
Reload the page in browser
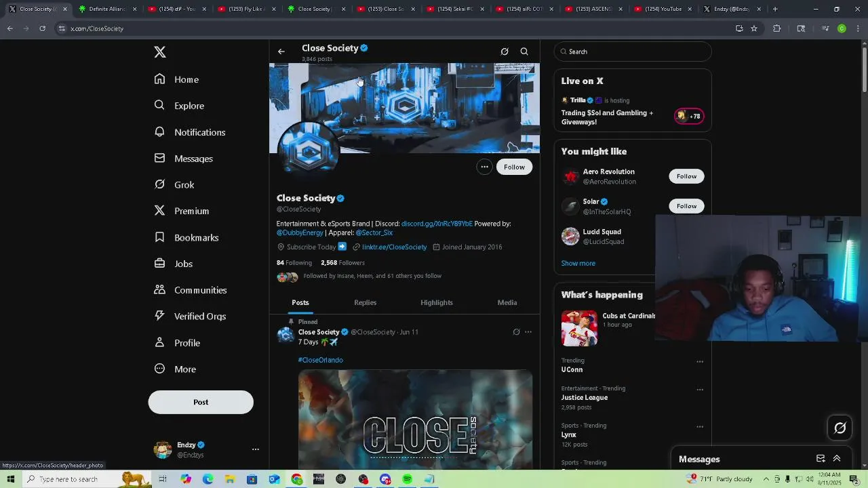point(42,28)
